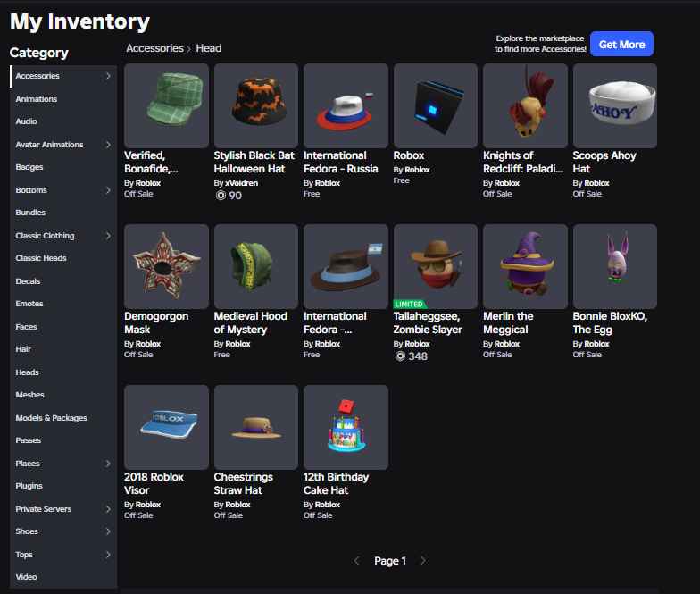Open the Robox item thumbnail
The image size is (700, 594).
tap(436, 105)
